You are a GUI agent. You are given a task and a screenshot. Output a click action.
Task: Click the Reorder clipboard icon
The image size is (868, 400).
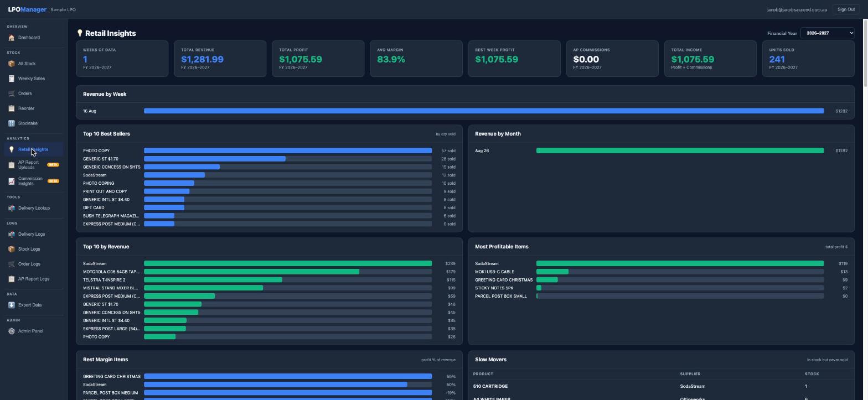[x=11, y=108]
